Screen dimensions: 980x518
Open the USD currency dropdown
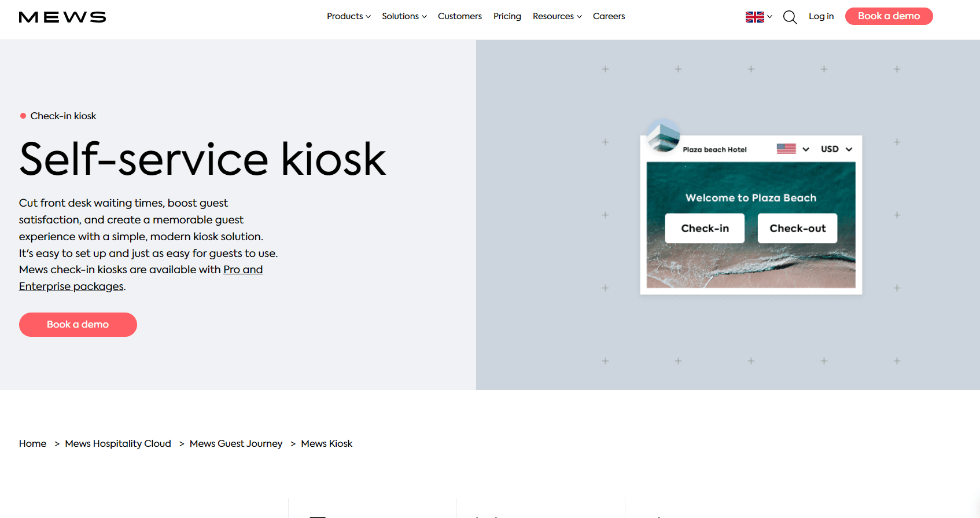[x=836, y=149]
